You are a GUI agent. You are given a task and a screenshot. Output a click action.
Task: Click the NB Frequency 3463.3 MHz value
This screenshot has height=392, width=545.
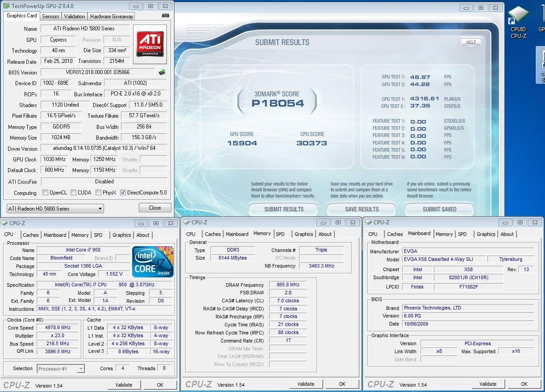click(x=321, y=266)
